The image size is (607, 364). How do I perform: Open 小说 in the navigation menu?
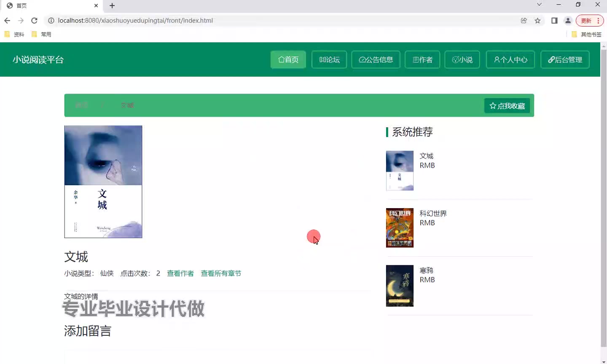462,60
